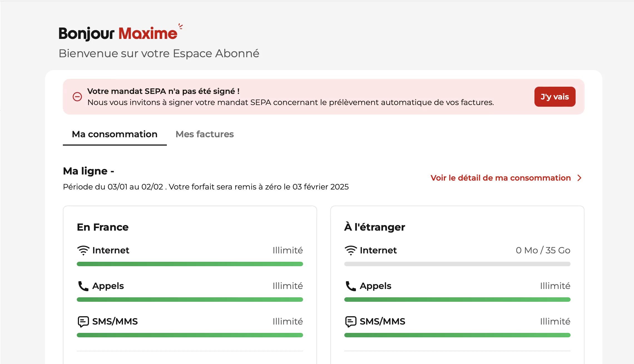The width and height of the screenshot is (634, 364).
Task: Select the Ma consommation tab
Action: click(x=115, y=134)
